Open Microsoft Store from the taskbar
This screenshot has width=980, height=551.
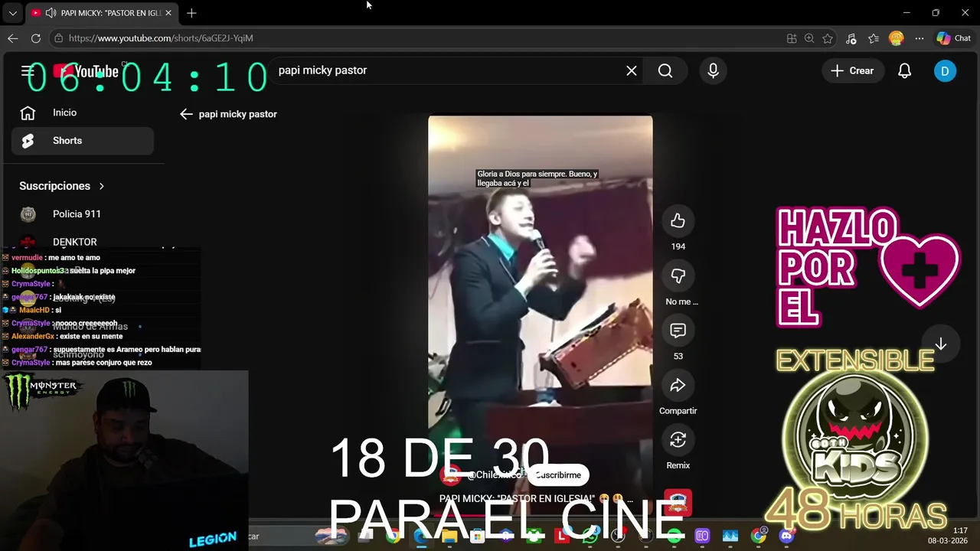point(477,536)
